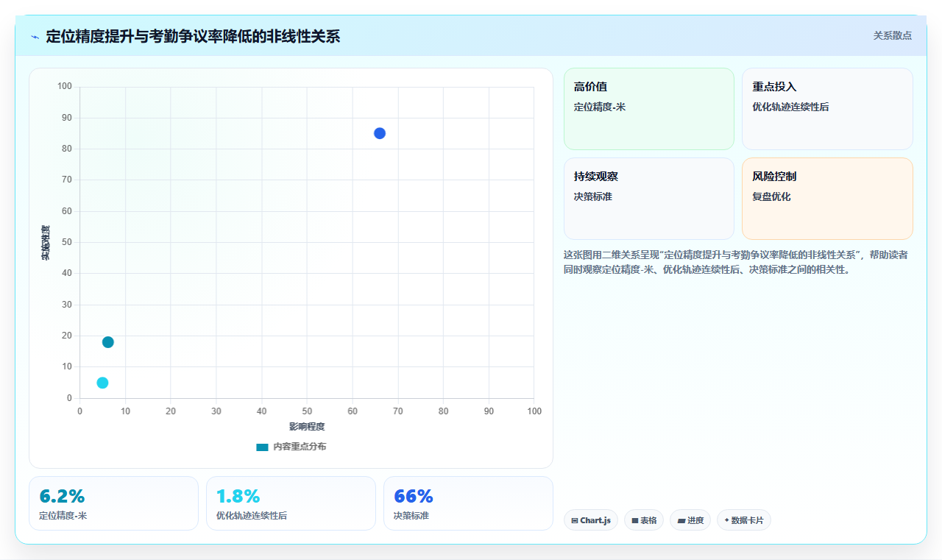Toggle the 内容重点分布 legend item
This screenshot has width=942, height=560.
point(291,447)
